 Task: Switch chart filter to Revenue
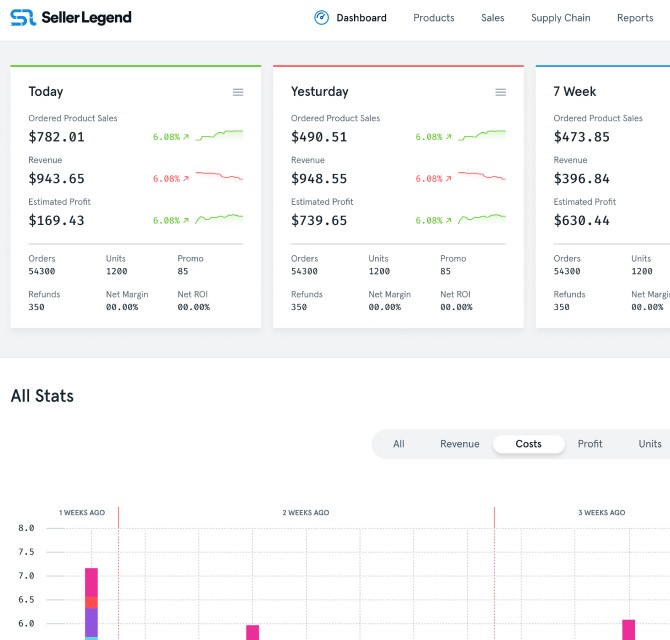click(459, 444)
